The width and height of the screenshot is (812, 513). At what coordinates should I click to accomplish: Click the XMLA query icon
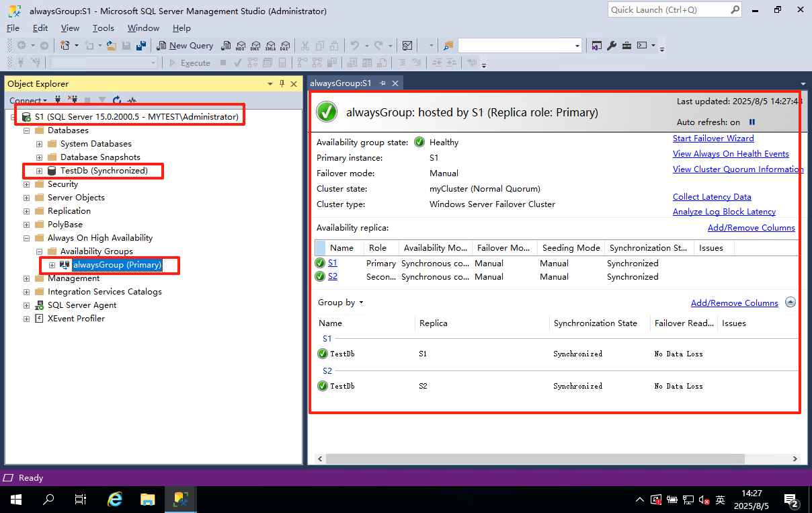point(270,46)
